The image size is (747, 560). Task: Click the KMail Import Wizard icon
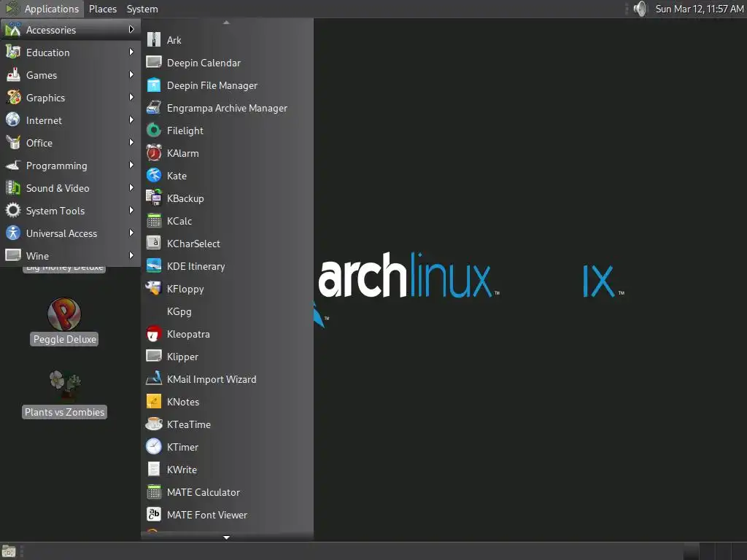(153, 379)
